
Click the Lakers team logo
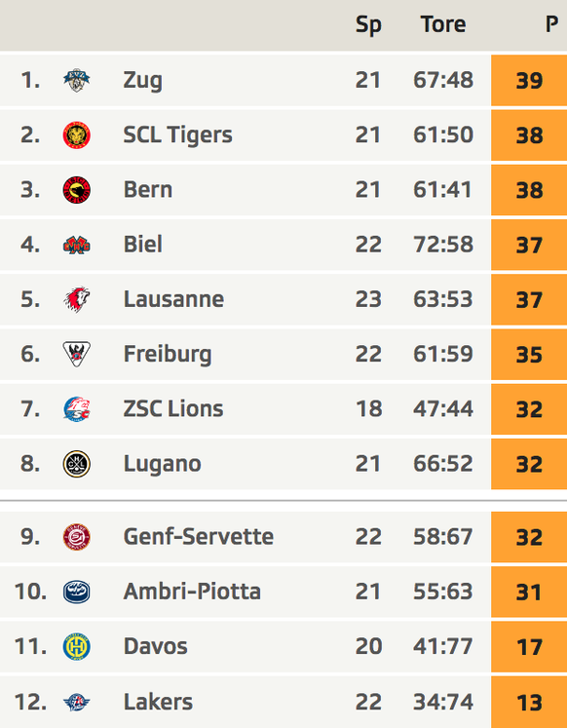click(x=77, y=702)
